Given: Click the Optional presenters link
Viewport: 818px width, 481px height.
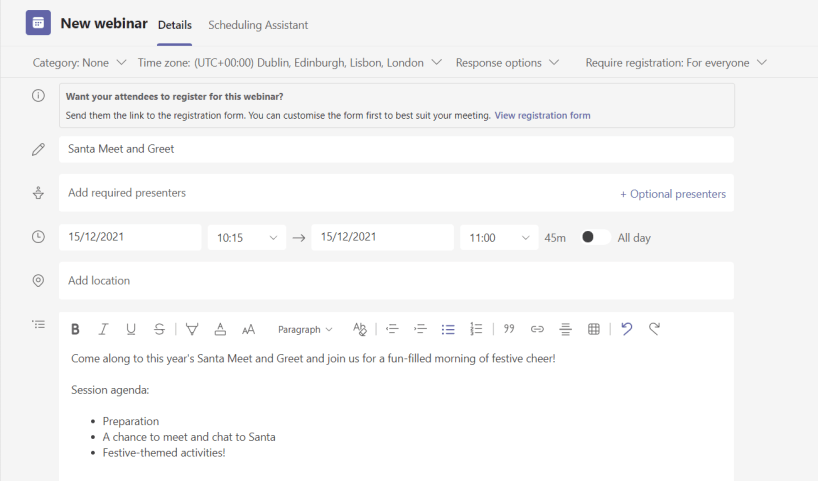Looking at the screenshot, I should [672, 194].
